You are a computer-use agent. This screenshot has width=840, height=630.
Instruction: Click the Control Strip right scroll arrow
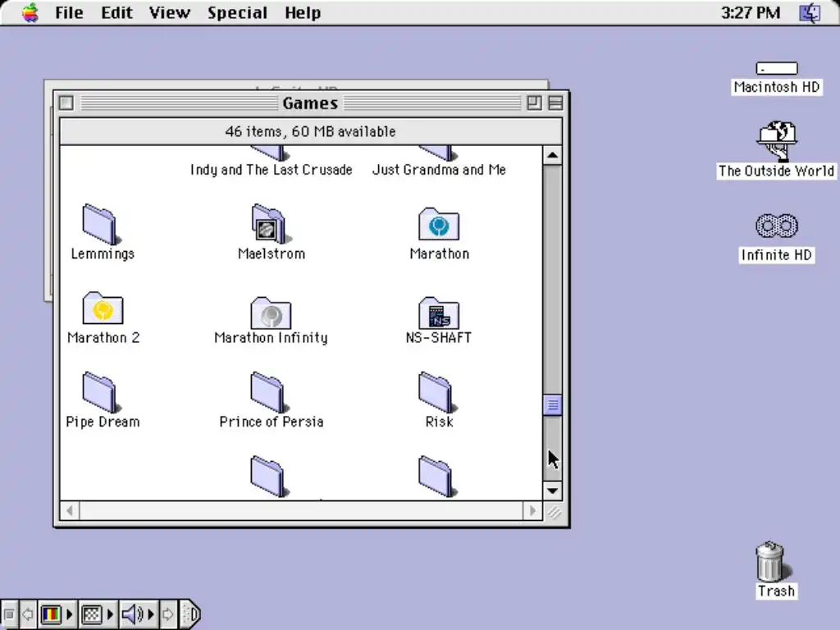167,614
